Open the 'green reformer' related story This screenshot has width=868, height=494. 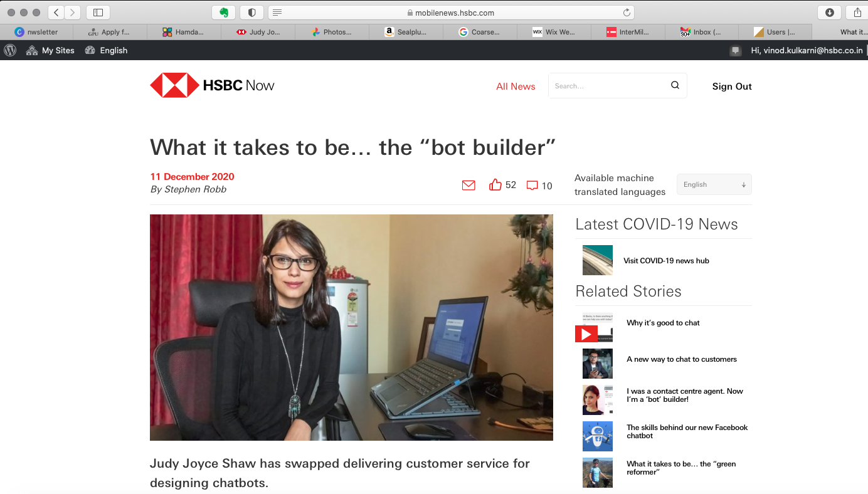click(x=681, y=468)
